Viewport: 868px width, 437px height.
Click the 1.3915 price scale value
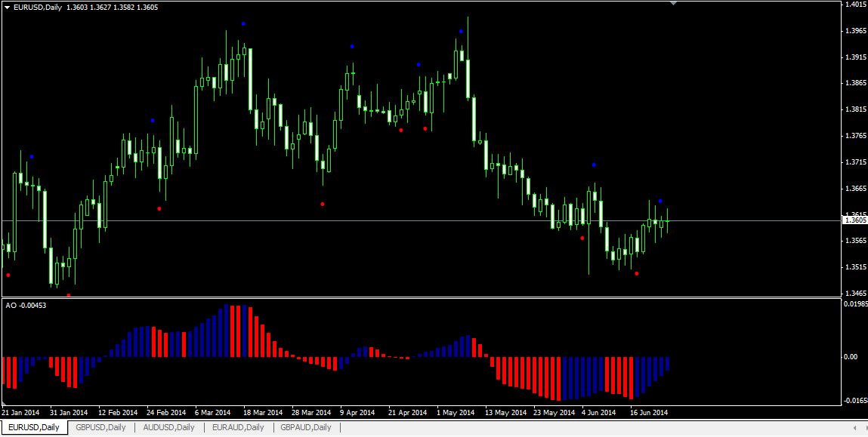click(855, 57)
